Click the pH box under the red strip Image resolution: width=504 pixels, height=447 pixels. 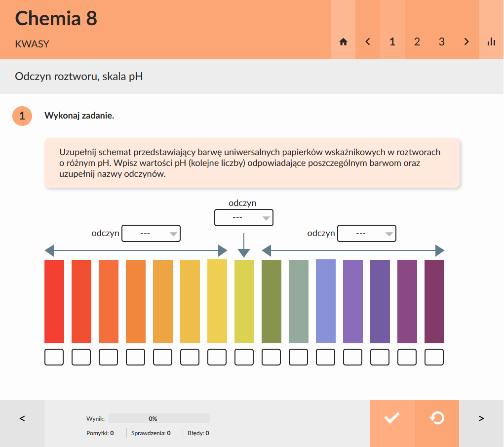coord(54,357)
